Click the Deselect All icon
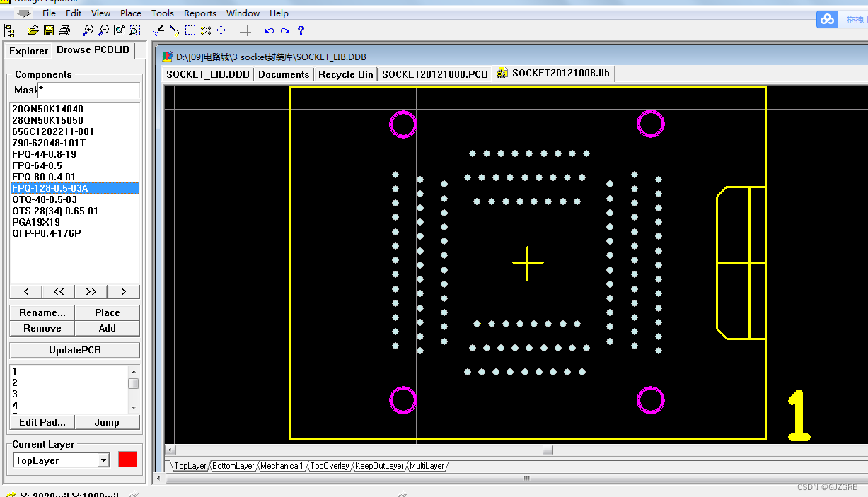 (206, 30)
